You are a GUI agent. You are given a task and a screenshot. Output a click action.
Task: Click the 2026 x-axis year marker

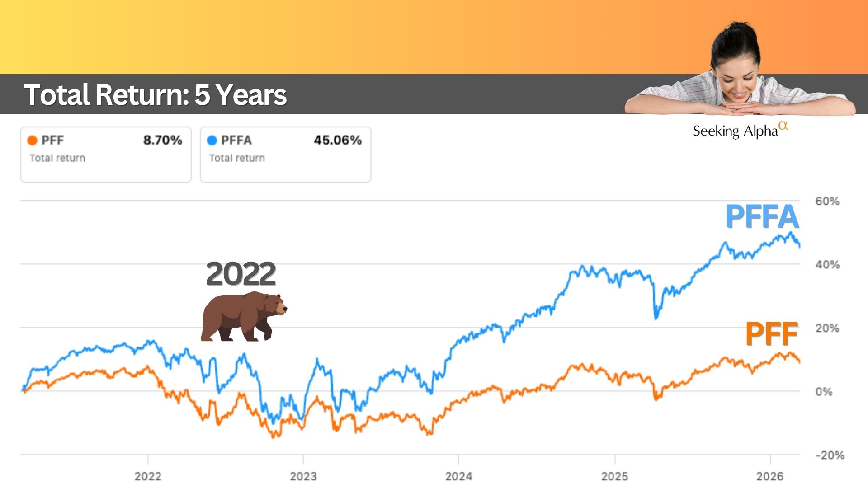click(x=770, y=476)
